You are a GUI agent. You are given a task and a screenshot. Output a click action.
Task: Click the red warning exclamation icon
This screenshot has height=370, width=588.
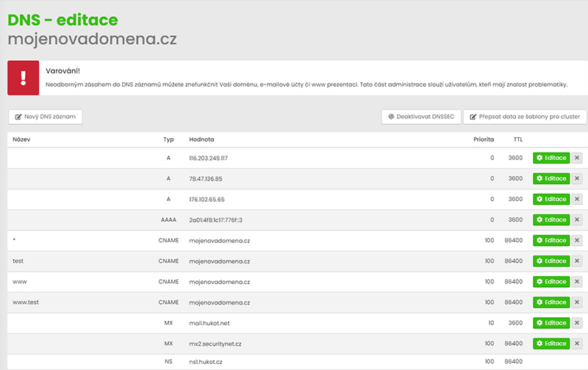(x=23, y=77)
